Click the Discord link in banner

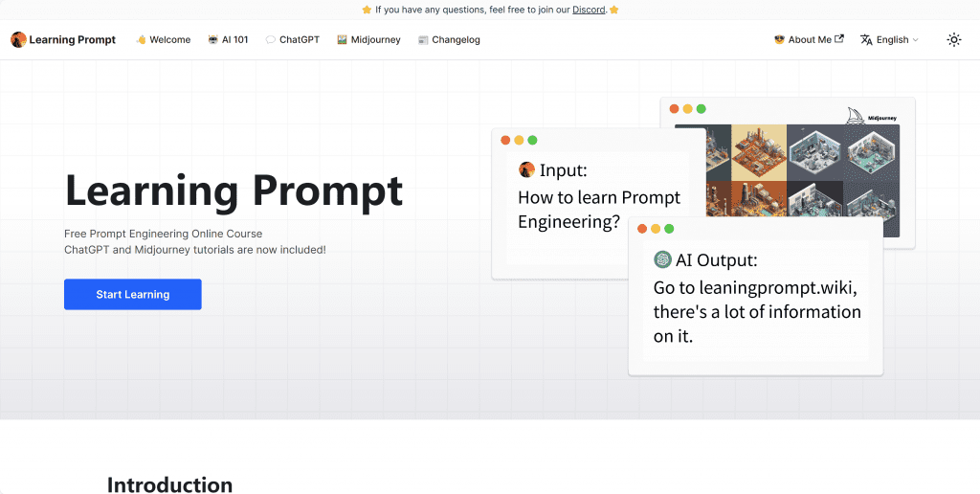pyautogui.click(x=589, y=10)
